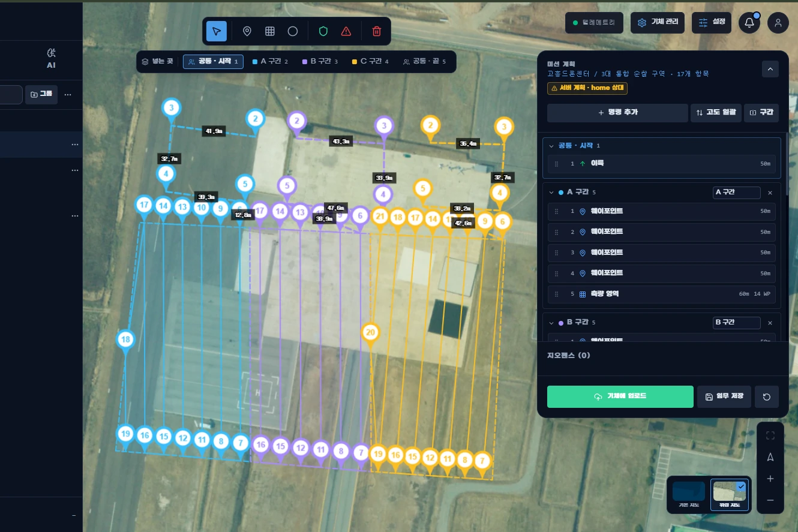This screenshot has width=798, height=532.
Task: Collapse the A 구간 group
Action: pos(551,193)
